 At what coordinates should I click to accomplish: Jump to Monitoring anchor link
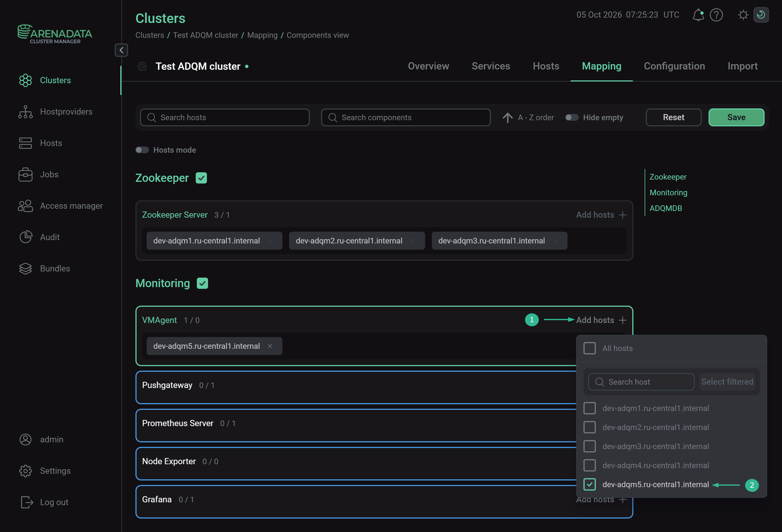point(668,193)
